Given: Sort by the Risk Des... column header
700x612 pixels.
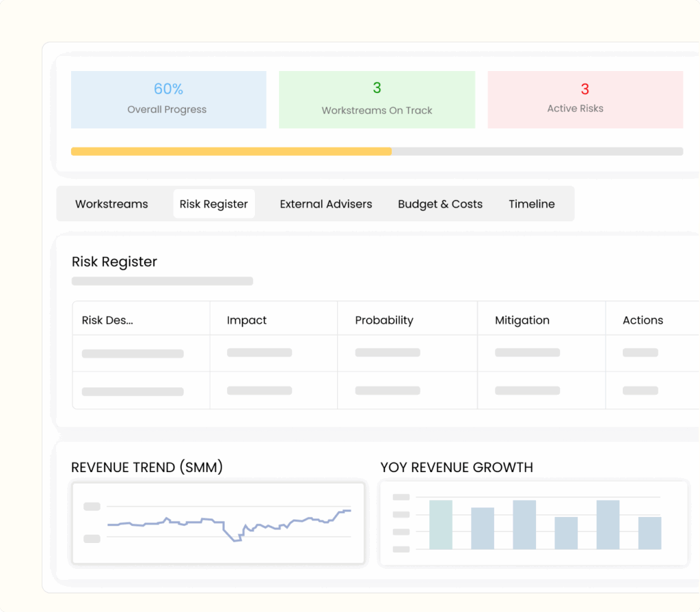Looking at the screenshot, I should (107, 320).
